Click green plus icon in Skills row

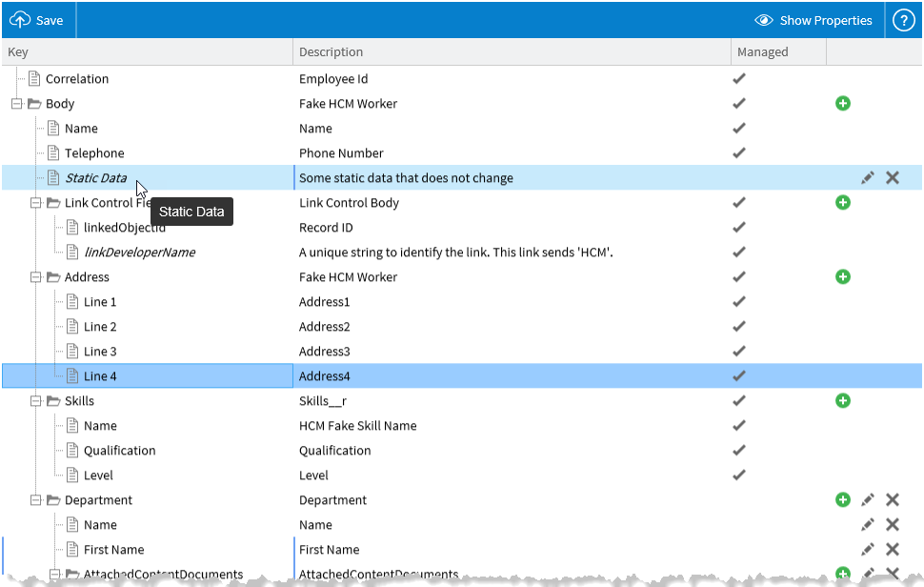click(842, 401)
